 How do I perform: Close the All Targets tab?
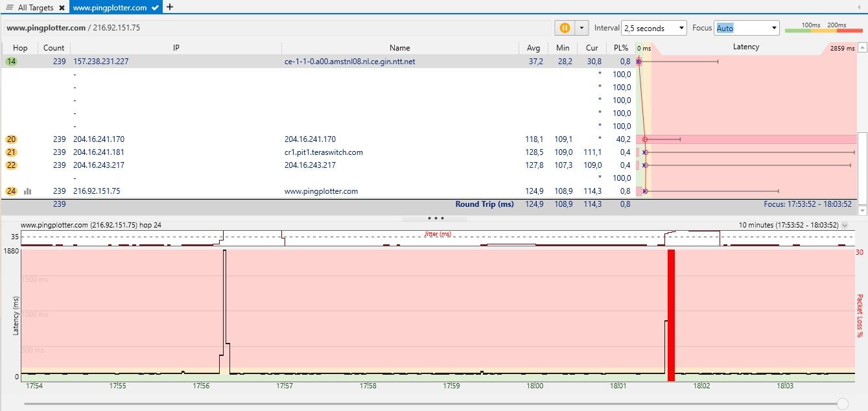[62, 8]
